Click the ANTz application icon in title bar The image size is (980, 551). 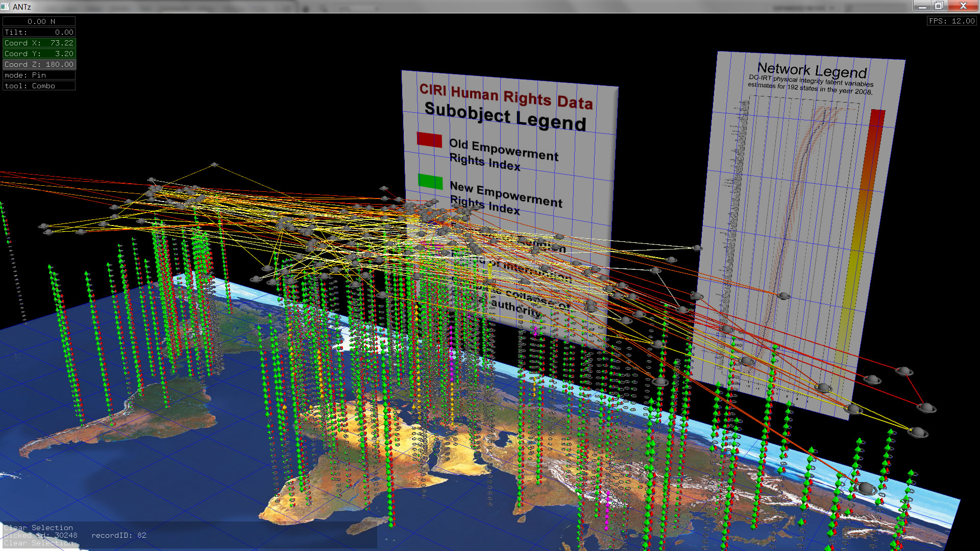(x=5, y=7)
